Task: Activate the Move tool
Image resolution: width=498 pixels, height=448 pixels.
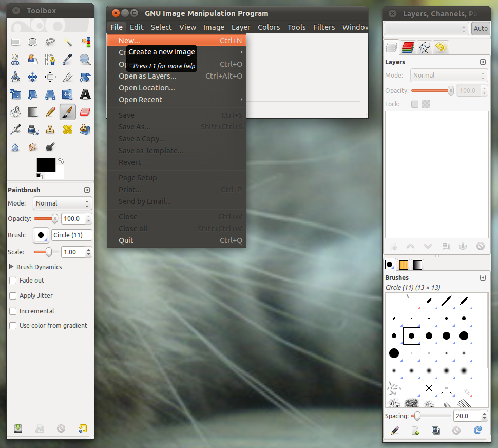Action: click(32, 77)
